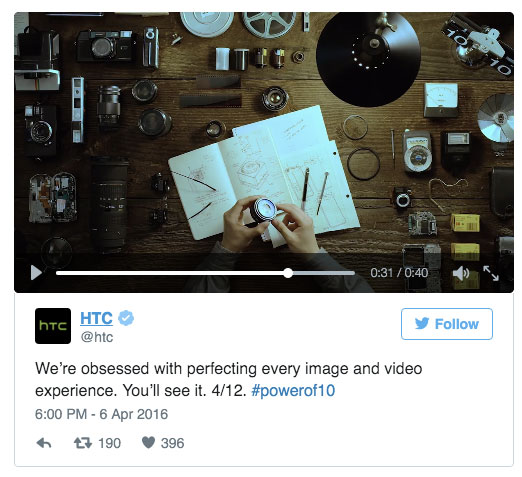Click the video progress slider handle

click(x=288, y=273)
